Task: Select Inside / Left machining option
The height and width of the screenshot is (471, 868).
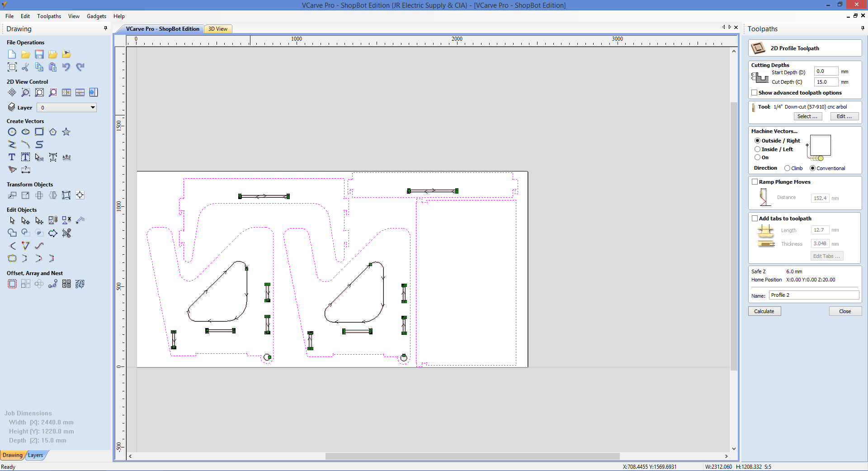Action: coord(757,149)
